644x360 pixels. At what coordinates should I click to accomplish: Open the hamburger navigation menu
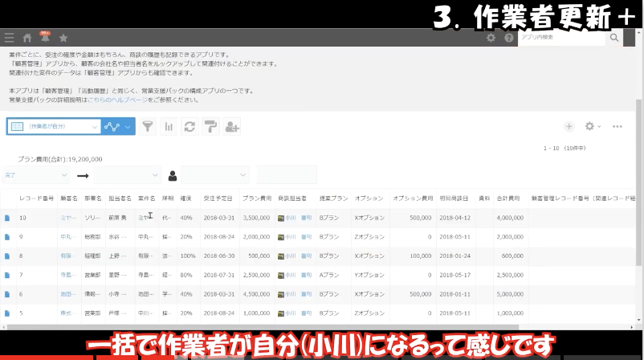click(x=9, y=38)
